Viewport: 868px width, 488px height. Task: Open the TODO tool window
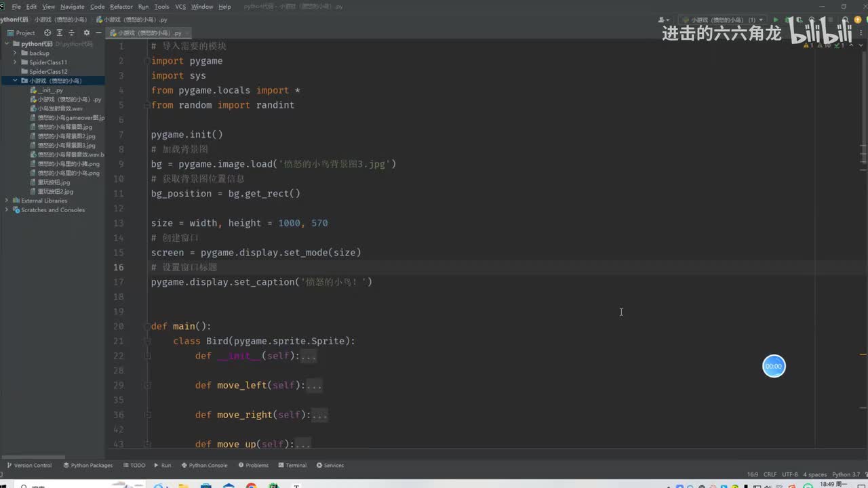click(134, 466)
